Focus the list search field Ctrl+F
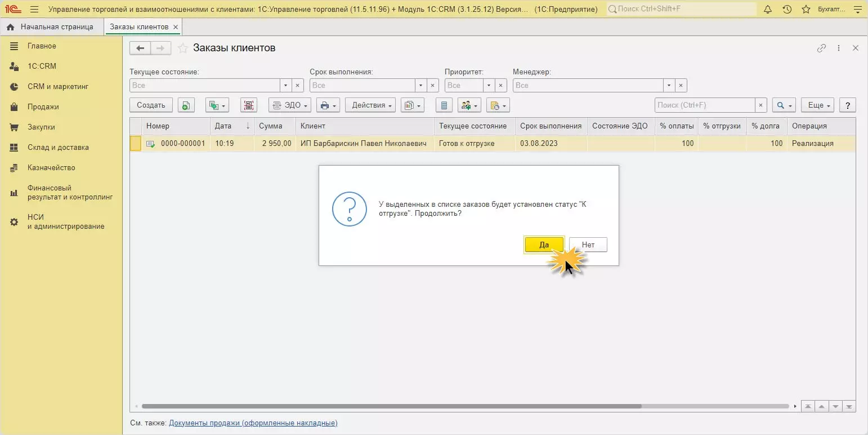The height and width of the screenshot is (435, 868). coord(705,105)
